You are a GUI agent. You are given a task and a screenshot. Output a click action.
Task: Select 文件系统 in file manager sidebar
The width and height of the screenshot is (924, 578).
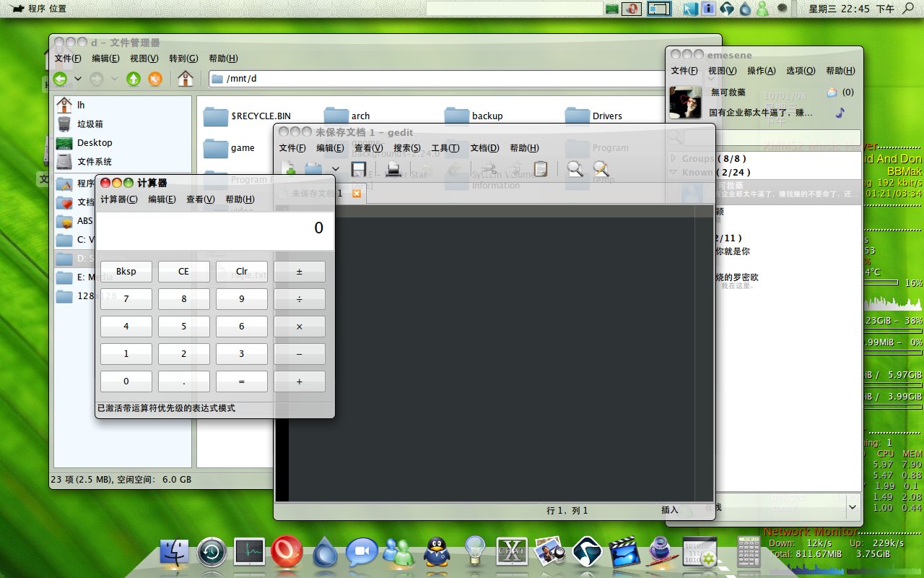(123, 161)
